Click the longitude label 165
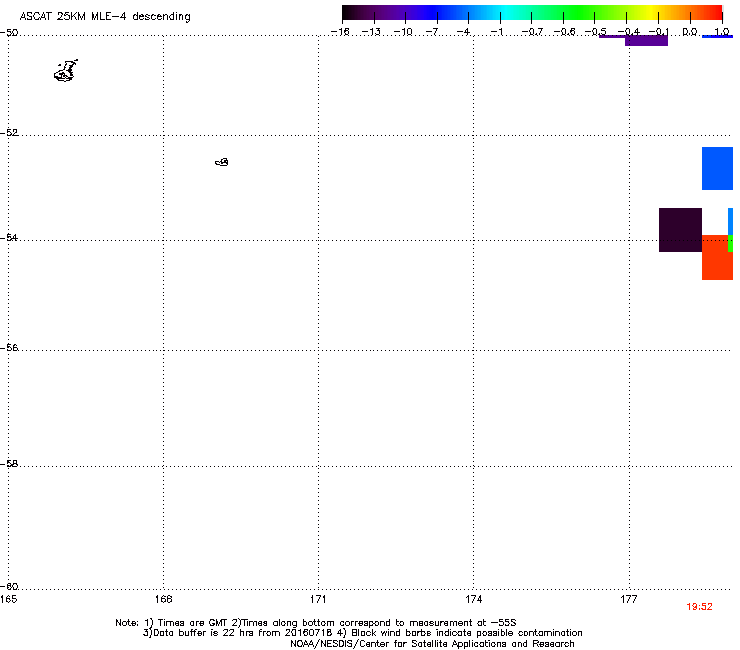740x650 pixels. click(8, 599)
